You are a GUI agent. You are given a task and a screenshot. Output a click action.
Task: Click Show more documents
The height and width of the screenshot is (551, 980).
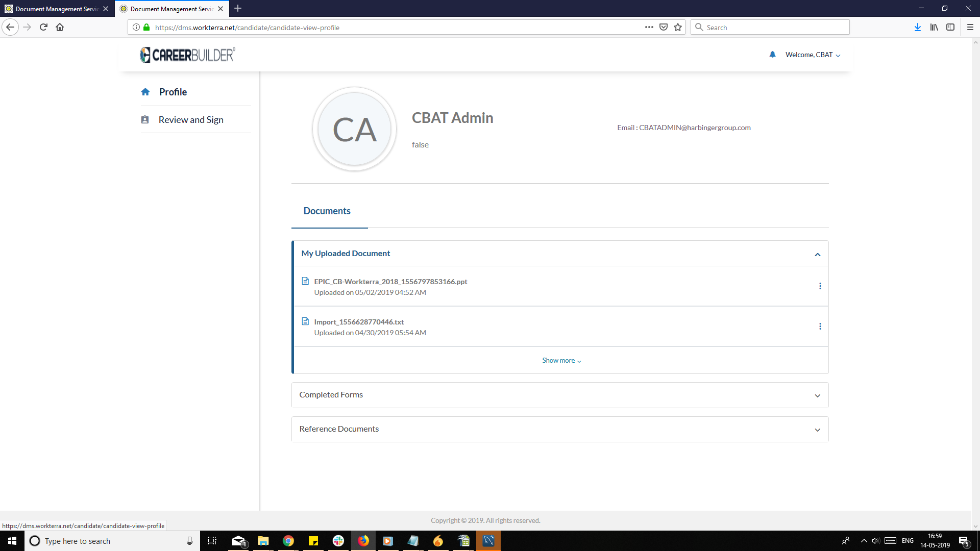point(561,360)
